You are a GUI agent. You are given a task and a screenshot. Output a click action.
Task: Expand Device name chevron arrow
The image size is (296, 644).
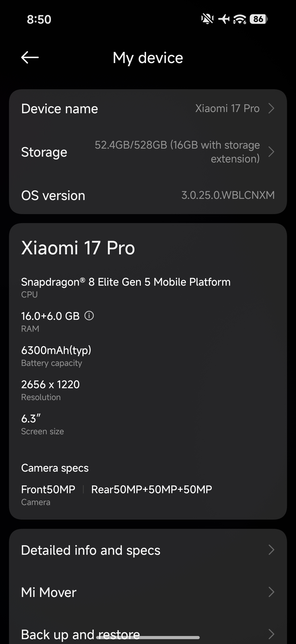click(x=271, y=108)
